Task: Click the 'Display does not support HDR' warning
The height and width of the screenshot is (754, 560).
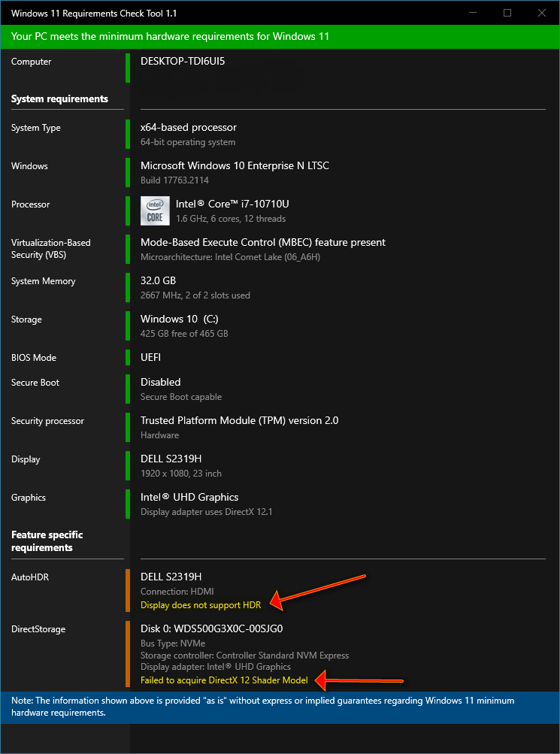Action: [x=201, y=605]
